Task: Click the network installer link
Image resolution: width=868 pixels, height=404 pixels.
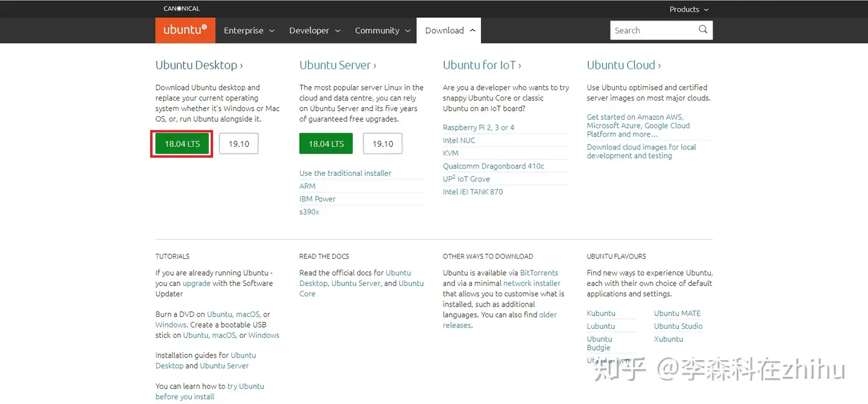Action: click(532, 284)
